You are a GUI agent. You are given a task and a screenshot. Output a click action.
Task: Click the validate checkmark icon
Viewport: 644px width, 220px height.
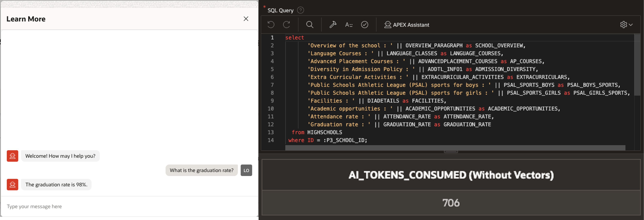pos(364,25)
